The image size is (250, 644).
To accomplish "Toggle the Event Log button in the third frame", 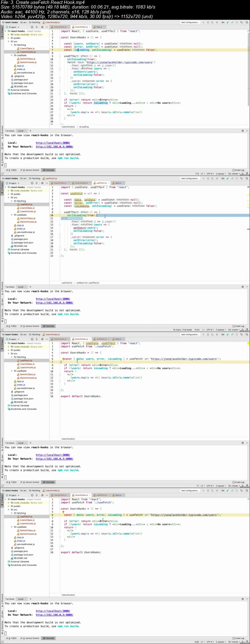I will tap(238, 482).
